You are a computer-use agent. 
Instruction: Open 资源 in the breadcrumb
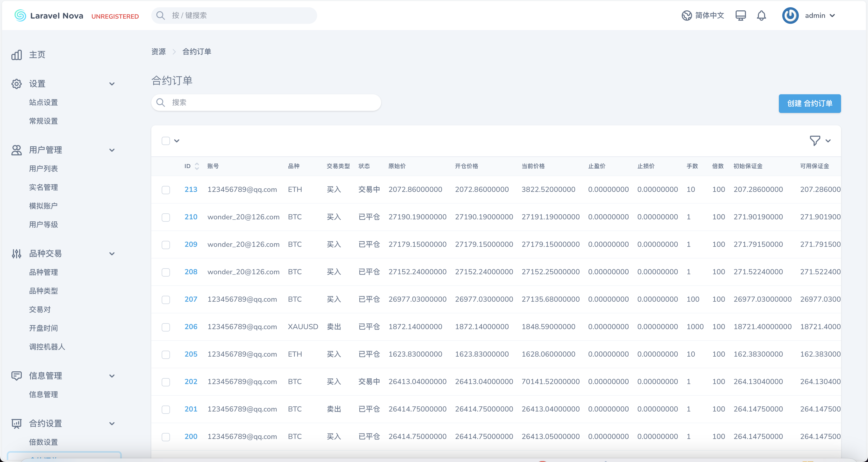click(x=158, y=51)
